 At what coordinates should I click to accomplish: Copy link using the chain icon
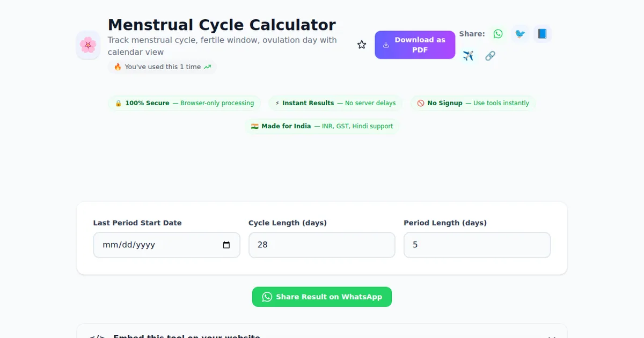click(x=490, y=56)
